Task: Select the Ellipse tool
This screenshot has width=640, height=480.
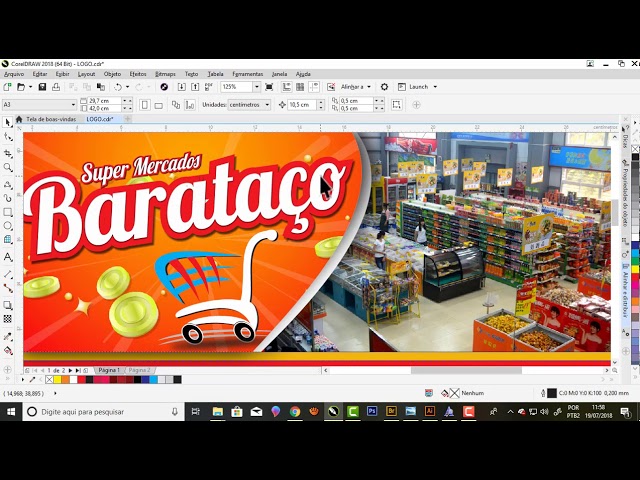Action: 7,226
